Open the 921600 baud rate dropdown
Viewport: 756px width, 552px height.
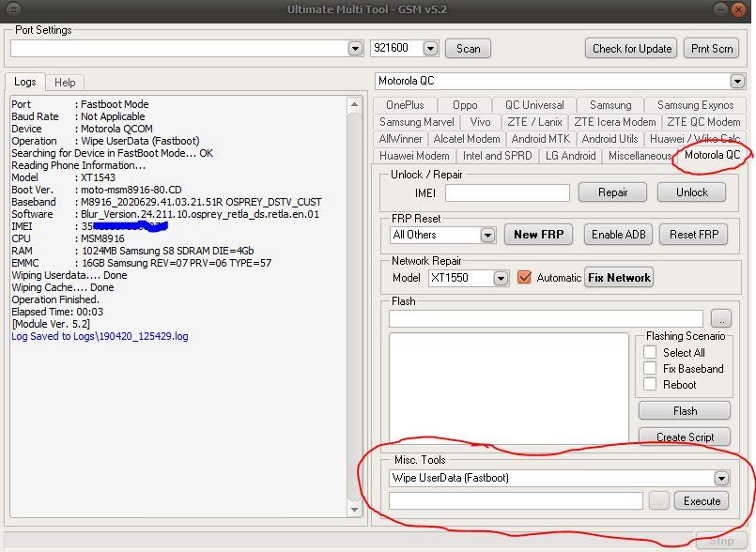[x=430, y=49]
